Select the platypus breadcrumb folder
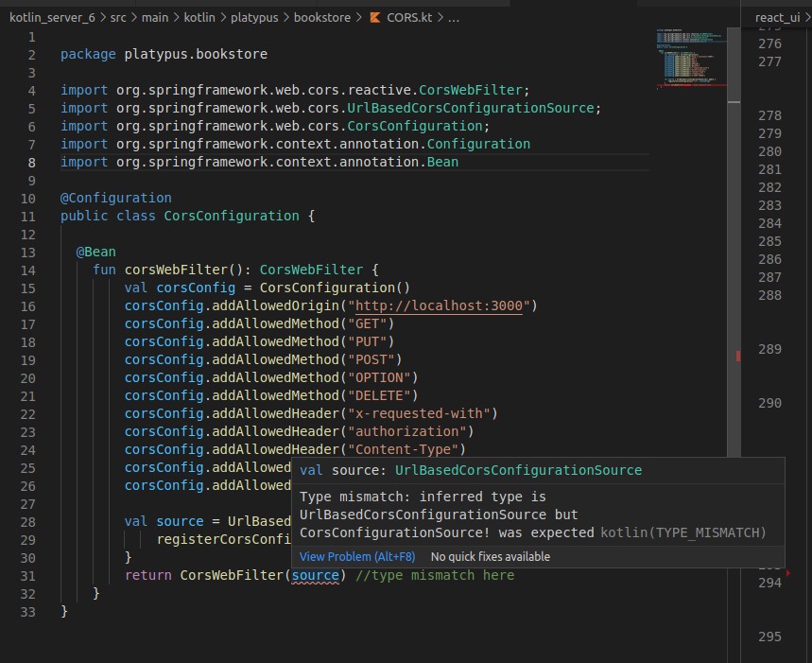The image size is (812, 663). pyautogui.click(x=254, y=18)
